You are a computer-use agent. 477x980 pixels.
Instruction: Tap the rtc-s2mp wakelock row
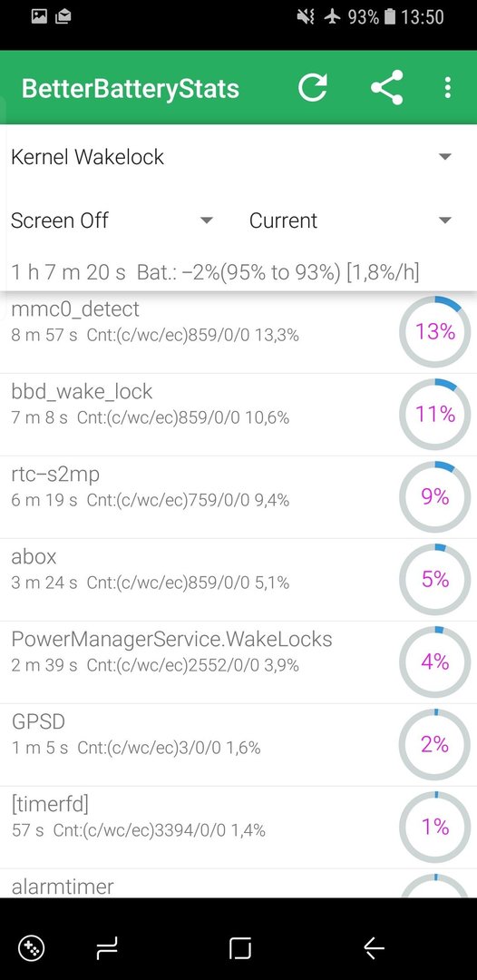tap(238, 497)
